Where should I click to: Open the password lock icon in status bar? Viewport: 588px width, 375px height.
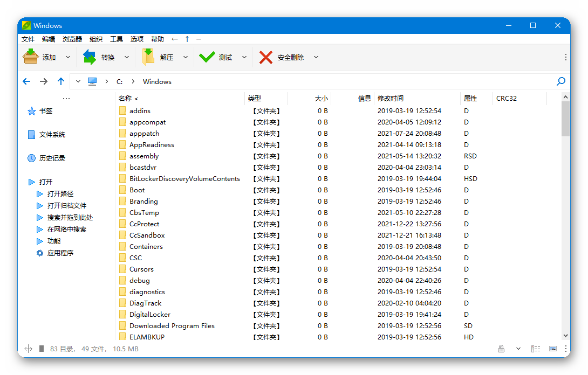(501, 349)
